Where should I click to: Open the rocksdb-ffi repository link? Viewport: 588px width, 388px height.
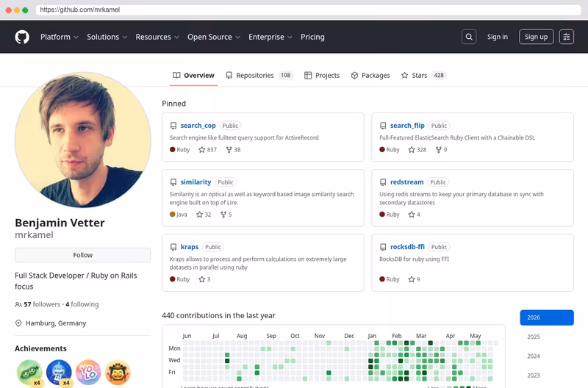pos(407,247)
